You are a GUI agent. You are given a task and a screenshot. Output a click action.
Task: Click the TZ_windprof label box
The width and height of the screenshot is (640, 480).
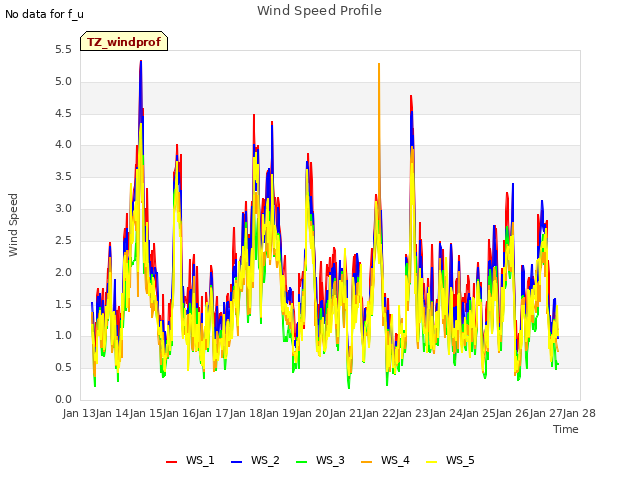pyautogui.click(x=124, y=41)
